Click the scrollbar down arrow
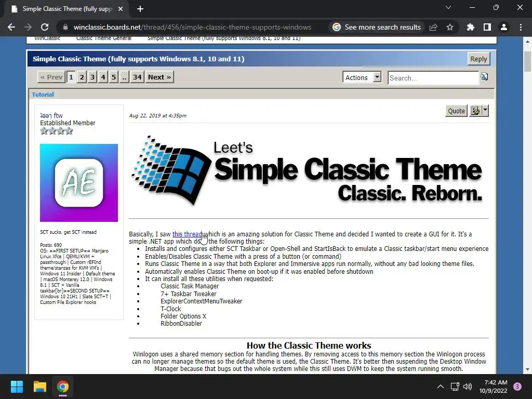Image resolution: width=532 pixels, height=399 pixels. pos(527,369)
